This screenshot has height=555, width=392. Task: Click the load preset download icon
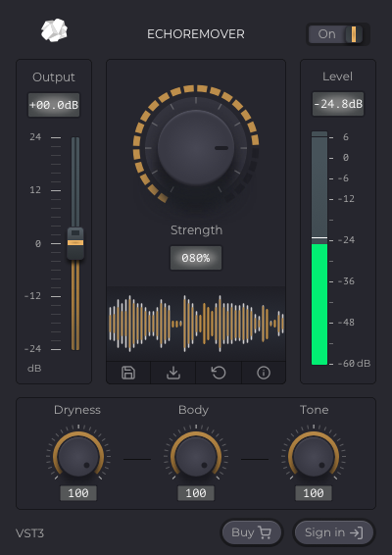pyautogui.click(x=173, y=373)
